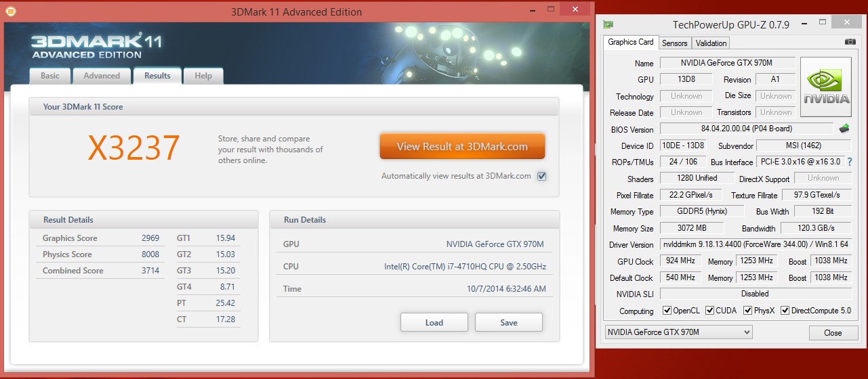Click the X3237 score text
This screenshot has width=868, height=379.
tap(135, 148)
